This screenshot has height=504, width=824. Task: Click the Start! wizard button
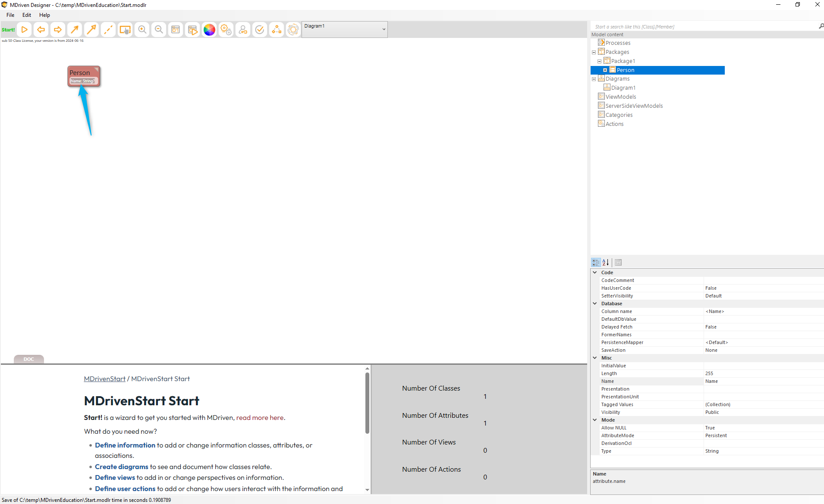click(x=8, y=30)
